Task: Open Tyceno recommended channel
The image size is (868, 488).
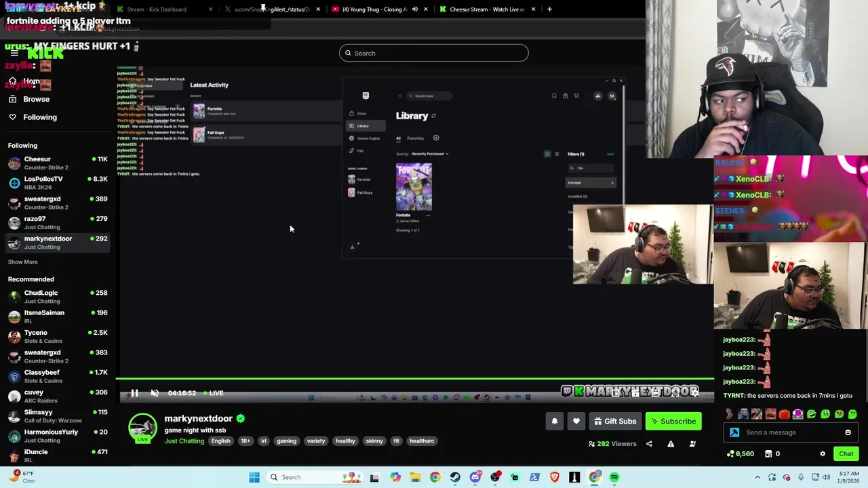Action: [58, 336]
